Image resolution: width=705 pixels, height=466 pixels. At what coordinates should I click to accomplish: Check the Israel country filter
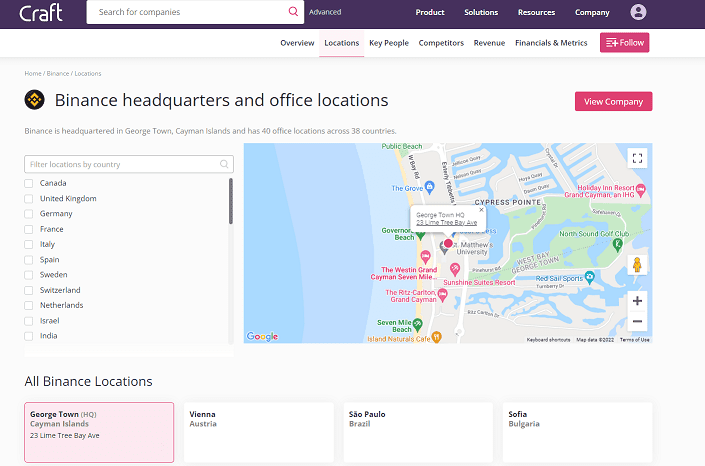(x=29, y=321)
